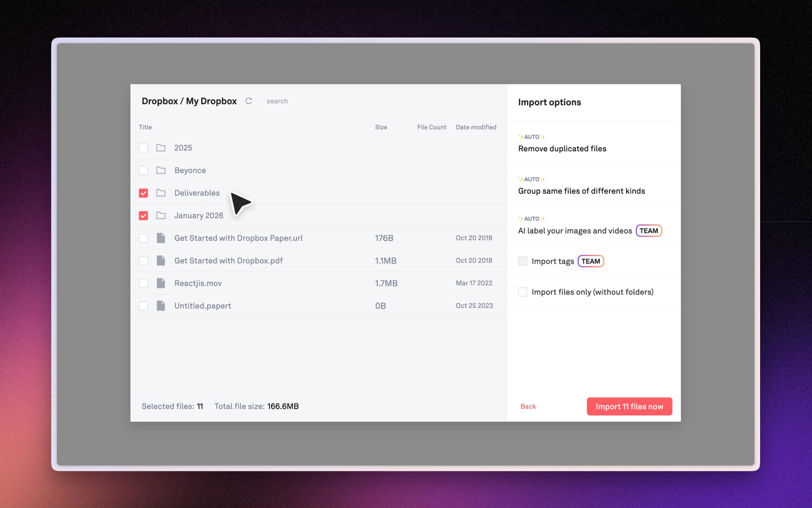812x508 pixels.
Task: Click the refresh icon next to My Dropbox
Action: 249,101
